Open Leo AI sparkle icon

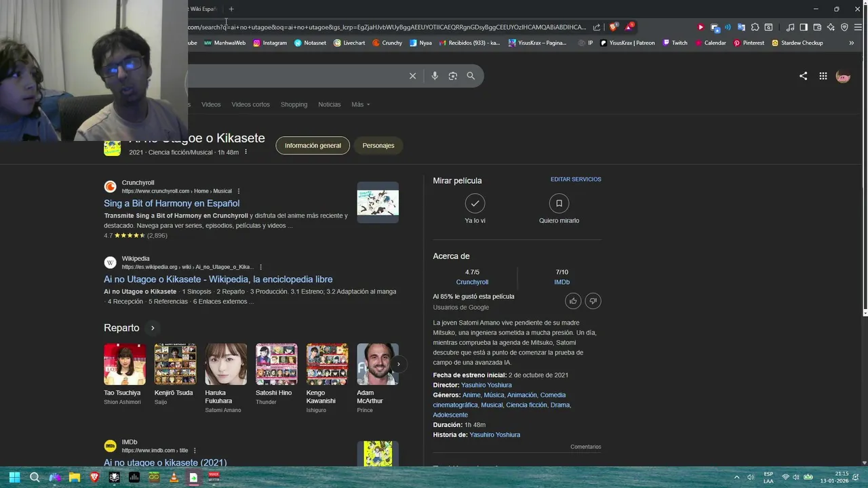click(831, 27)
